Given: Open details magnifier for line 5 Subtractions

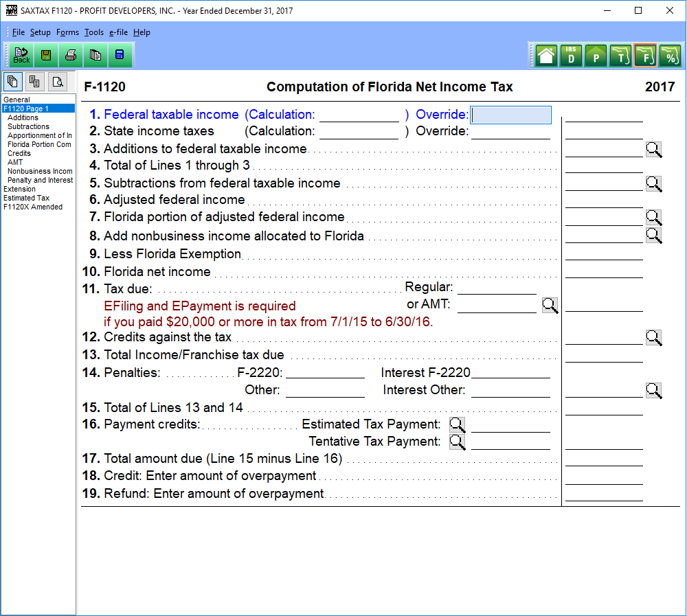Looking at the screenshot, I should 654,184.
